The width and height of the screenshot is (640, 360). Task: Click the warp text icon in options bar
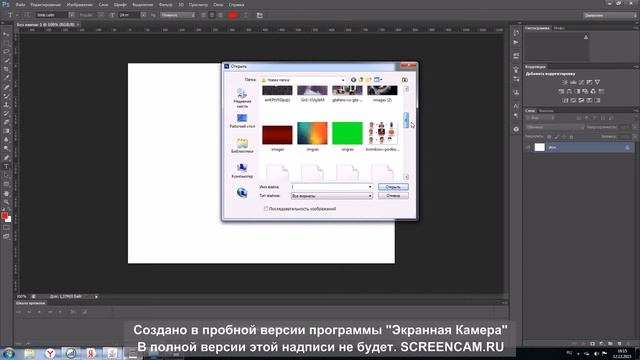coord(245,15)
